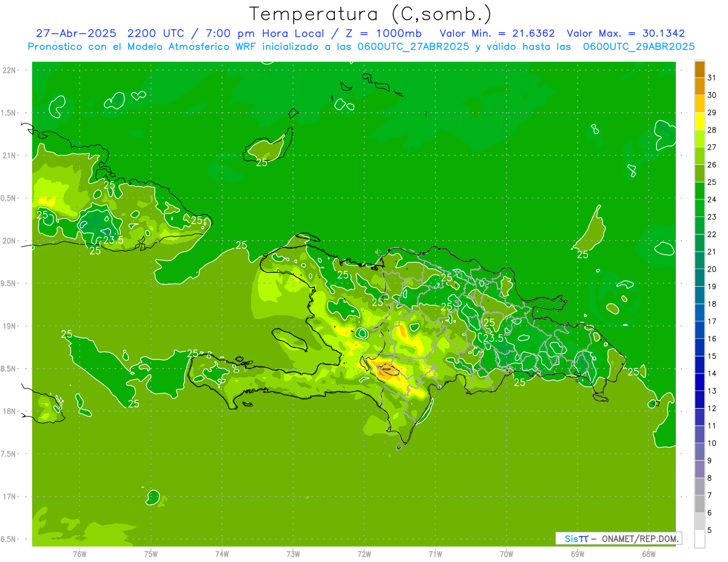This screenshot has height=562, width=728.
Task: Click the '71W' longitude axis label
Action: coord(435,554)
